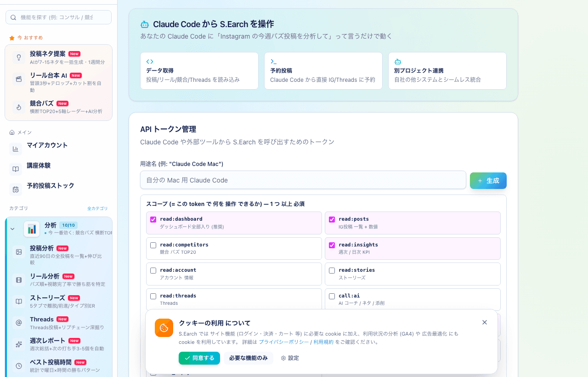This screenshot has width=588, height=377.
Task: Choose 必要な機能のみ cookie option
Action: [x=249, y=358]
